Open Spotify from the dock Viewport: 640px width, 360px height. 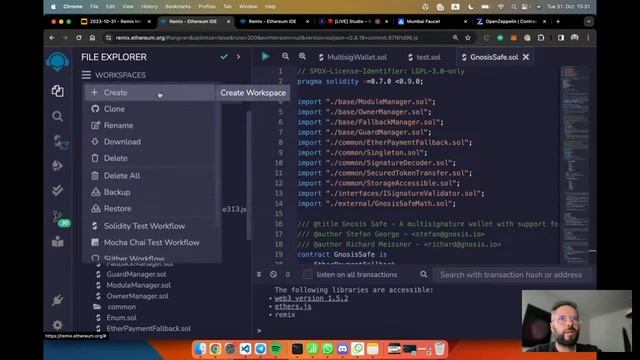click(x=276, y=349)
